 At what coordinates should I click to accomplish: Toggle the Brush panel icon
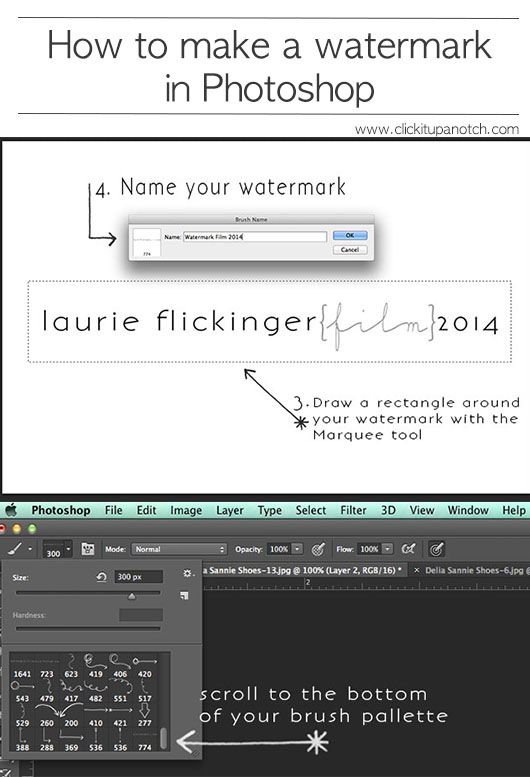click(88, 549)
